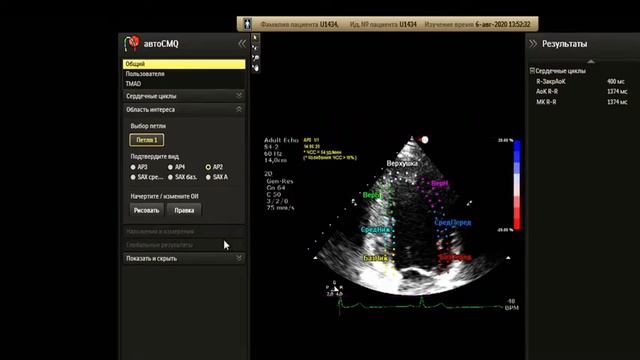Expand the Результаты panel double chevron
The width and height of the screenshot is (640, 360).
pos(533,44)
